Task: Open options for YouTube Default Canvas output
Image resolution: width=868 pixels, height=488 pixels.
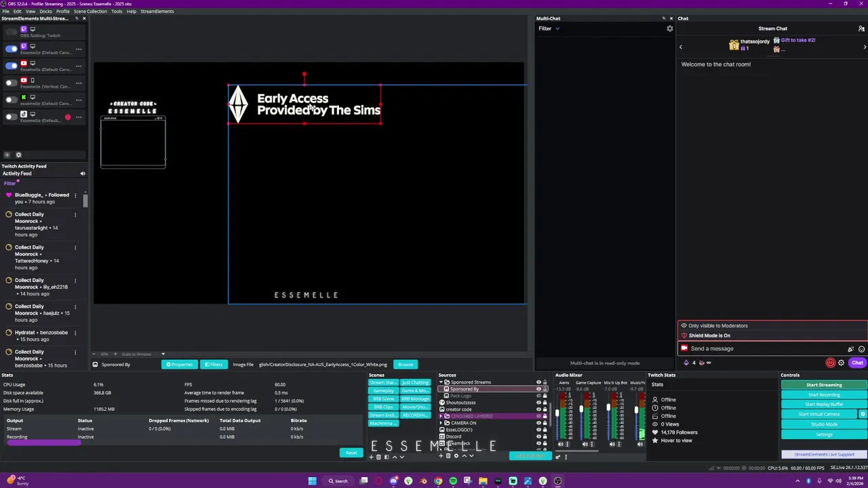Action: [x=79, y=66]
